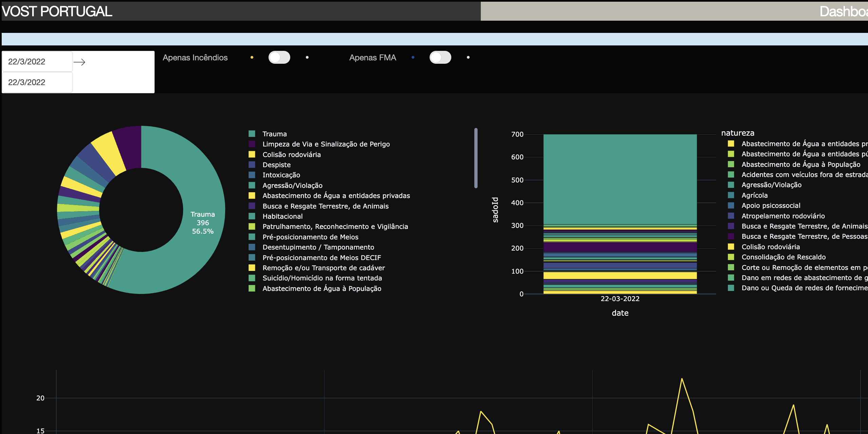Click the Apenas FMA text label
The width and height of the screenshot is (868, 434).
[372, 58]
